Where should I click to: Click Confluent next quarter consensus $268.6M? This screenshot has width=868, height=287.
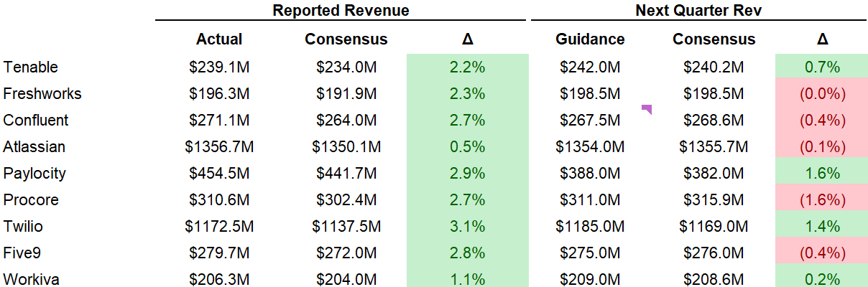pos(714,120)
